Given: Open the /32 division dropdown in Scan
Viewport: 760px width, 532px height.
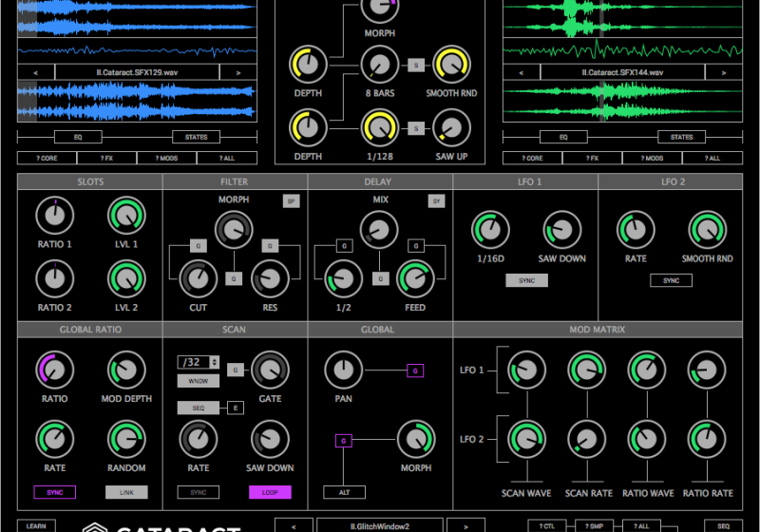Looking at the screenshot, I should [x=198, y=362].
